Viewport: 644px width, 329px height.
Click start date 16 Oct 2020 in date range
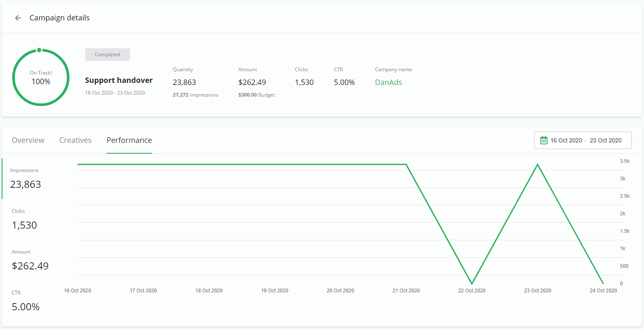(x=566, y=140)
